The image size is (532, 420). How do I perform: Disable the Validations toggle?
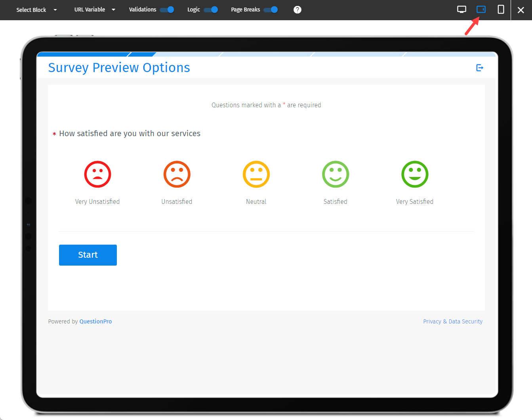[x=168, y=10]
